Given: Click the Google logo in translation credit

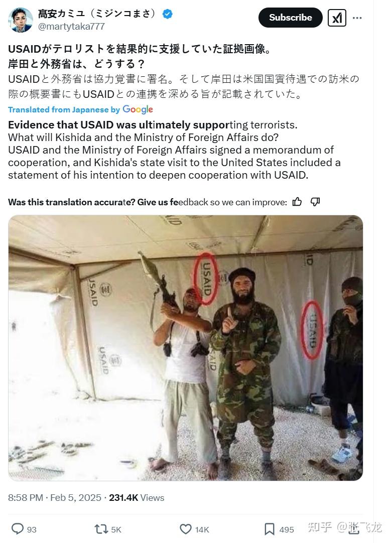Looking at the screenshot, I should point(138,109).
